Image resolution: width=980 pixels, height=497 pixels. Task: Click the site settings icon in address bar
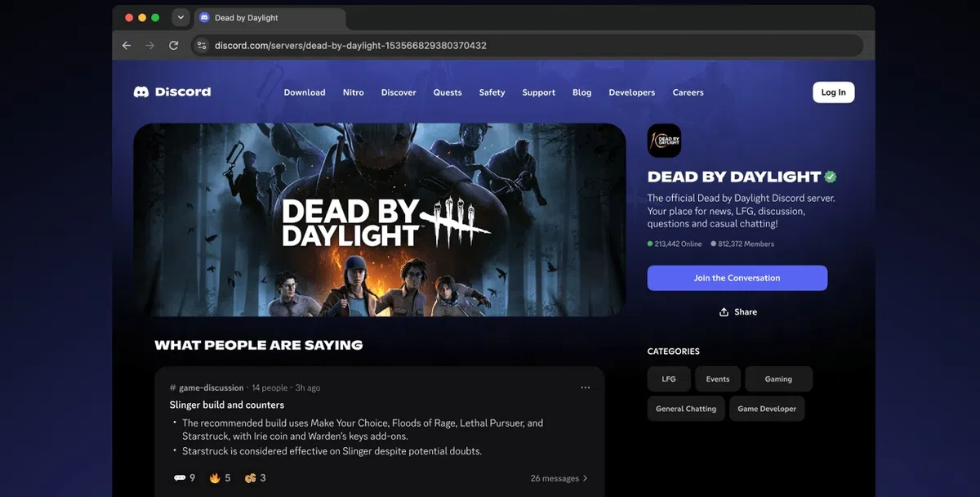coord(202,46)
